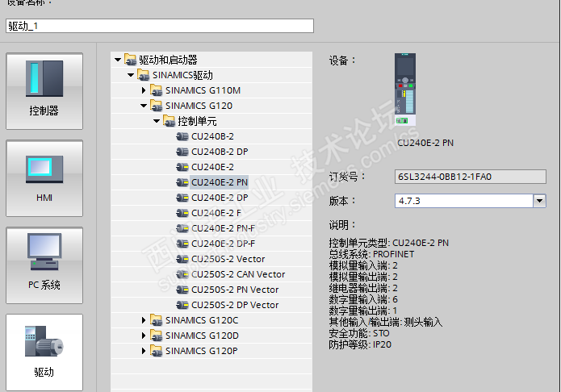Click the 安全功能: STO description line
The height and width of the screenshot is (392, 561).
359,333
